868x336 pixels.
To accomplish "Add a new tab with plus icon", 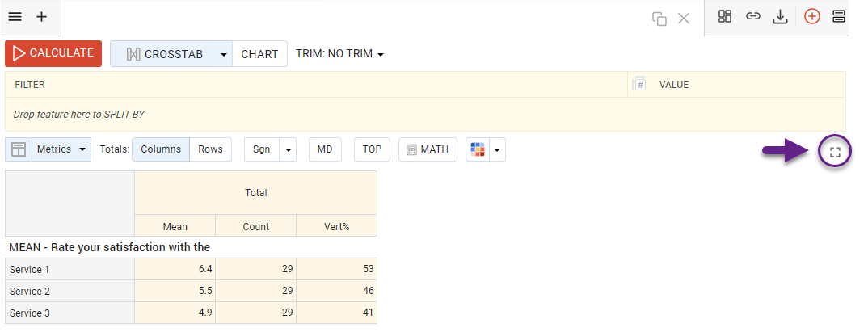I will pyautogui.click(x=42, y=16).
